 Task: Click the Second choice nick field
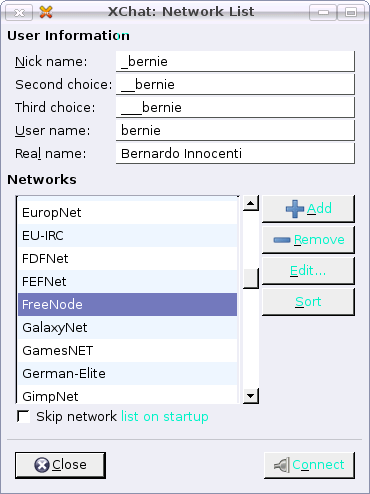[235, 84]
